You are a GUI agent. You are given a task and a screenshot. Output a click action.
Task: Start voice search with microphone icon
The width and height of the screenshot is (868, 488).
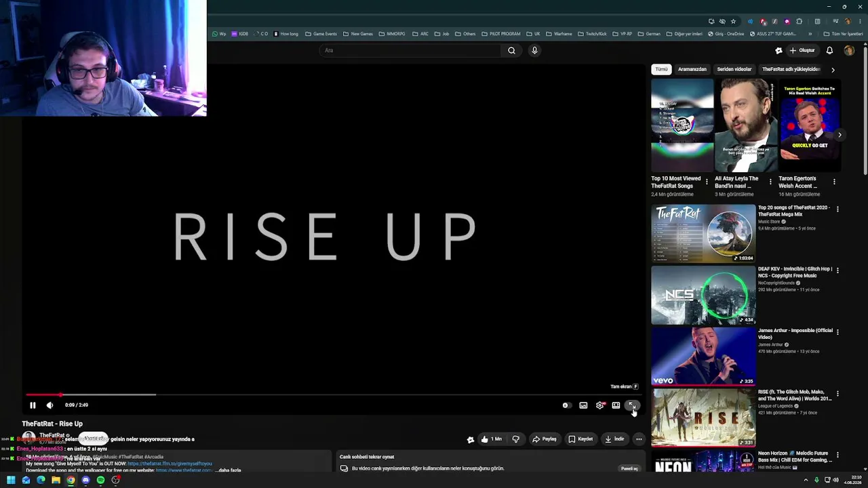[534, 50]
